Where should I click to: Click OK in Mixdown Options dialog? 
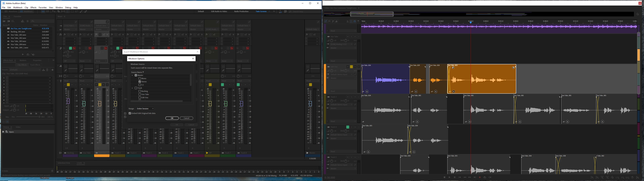tap(172, 118)
